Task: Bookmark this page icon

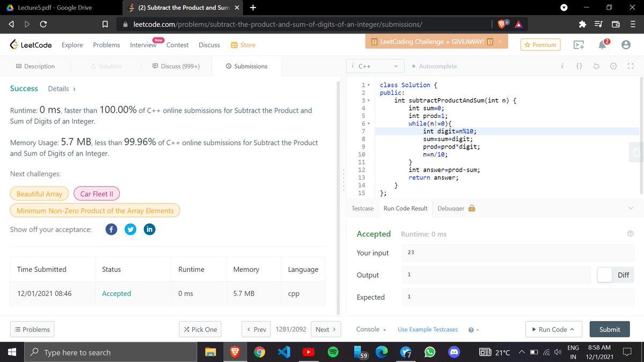Action: tap(106, 24)
